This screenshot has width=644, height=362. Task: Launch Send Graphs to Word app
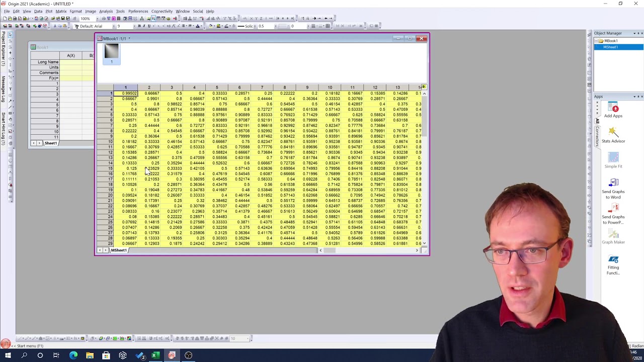[x=613, y=189]
